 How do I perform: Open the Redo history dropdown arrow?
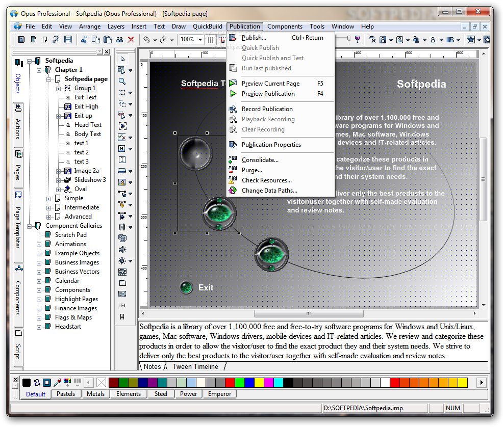tap(171, 40)
